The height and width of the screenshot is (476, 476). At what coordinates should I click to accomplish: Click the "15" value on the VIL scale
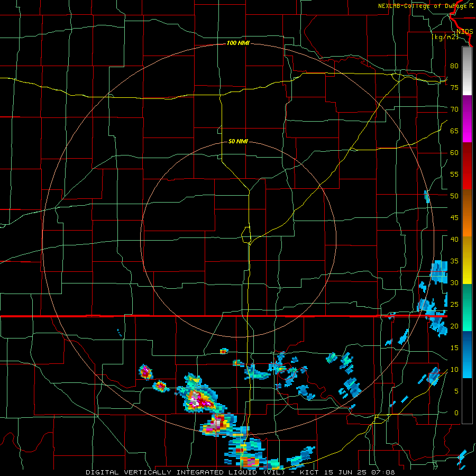(x=454, y=348)
